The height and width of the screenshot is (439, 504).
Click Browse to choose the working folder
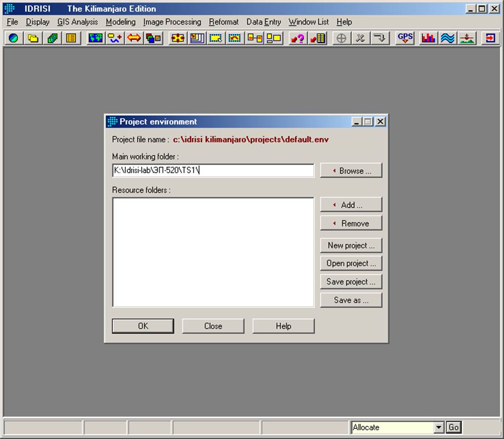click(x=351, y=170)
